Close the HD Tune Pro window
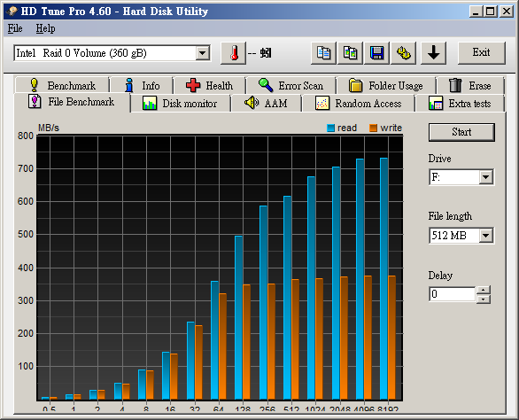Screen dimensions: 519x420 tap(507, 12)
